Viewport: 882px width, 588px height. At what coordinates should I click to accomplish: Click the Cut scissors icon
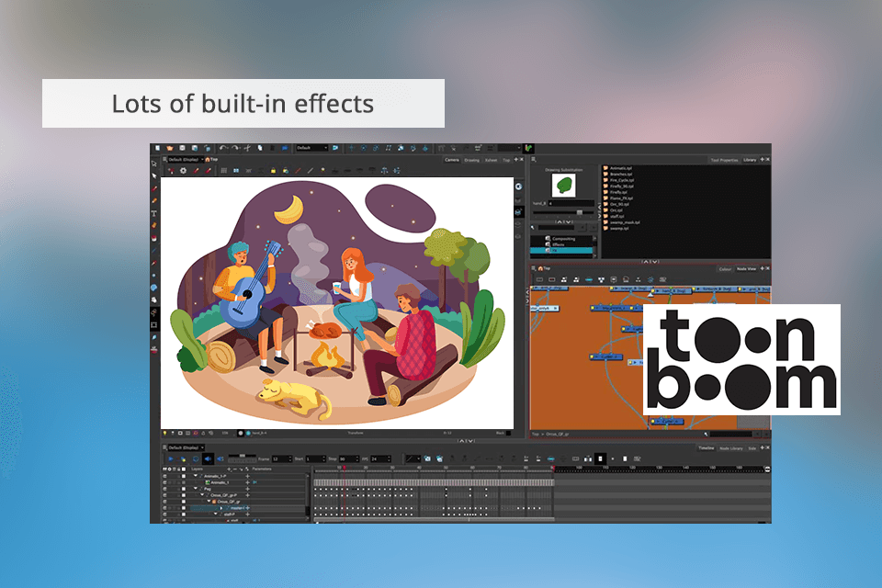coord(247,148)
